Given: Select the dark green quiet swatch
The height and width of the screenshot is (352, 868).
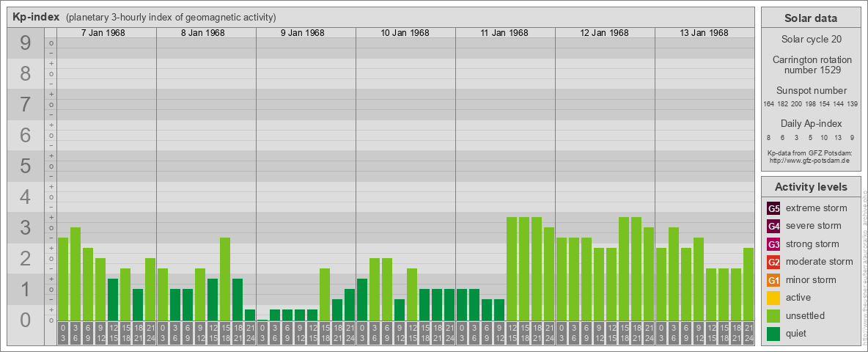Looking at the screenshot, I should point(773,333).
